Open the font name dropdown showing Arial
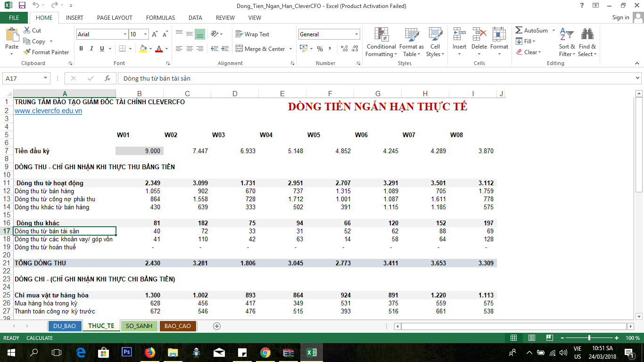The width and height of the screenshot is (644, 362). click(125, 34)
